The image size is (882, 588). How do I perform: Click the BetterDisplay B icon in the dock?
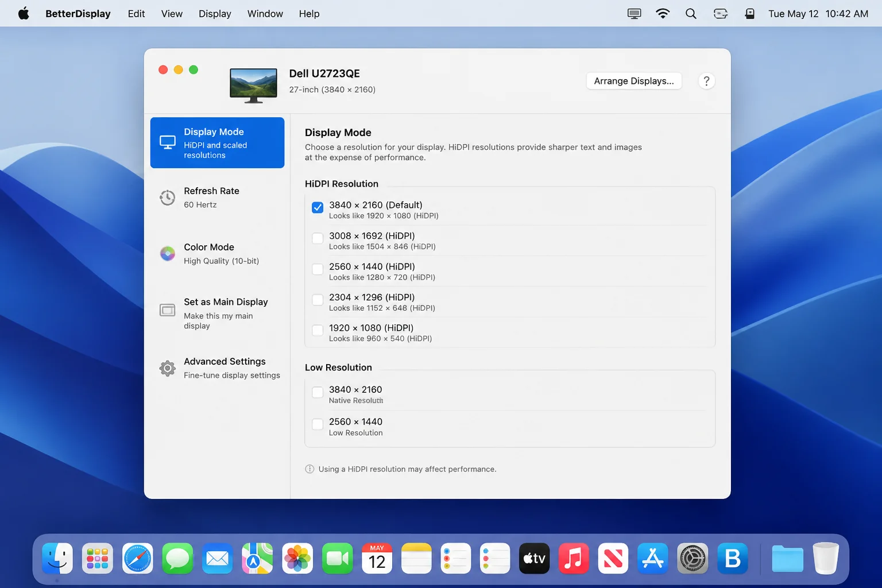(733, 558)
